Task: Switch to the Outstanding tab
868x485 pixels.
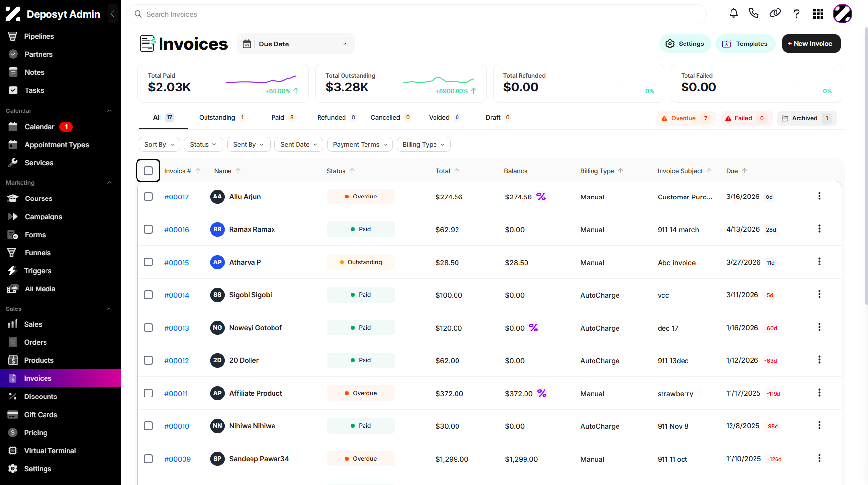Action: click(x=222, y=118)
